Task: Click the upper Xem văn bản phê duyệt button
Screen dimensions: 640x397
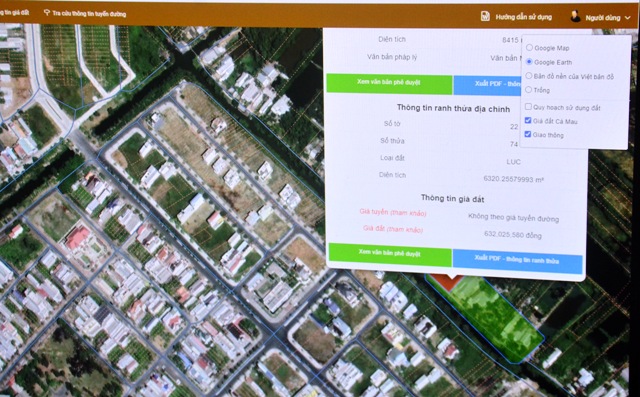Action: point(389,84)
